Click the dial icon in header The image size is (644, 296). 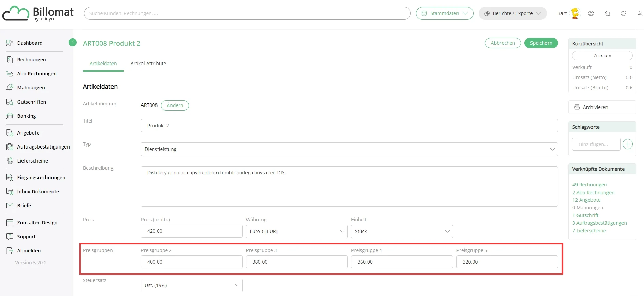pyautogui.click(x=624, y=13)
